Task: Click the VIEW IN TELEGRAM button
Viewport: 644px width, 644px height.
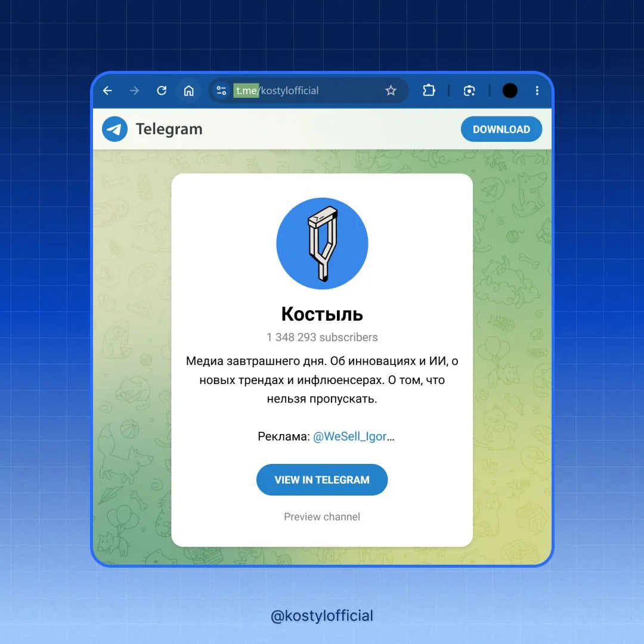Action: click(x=321, y=479)
